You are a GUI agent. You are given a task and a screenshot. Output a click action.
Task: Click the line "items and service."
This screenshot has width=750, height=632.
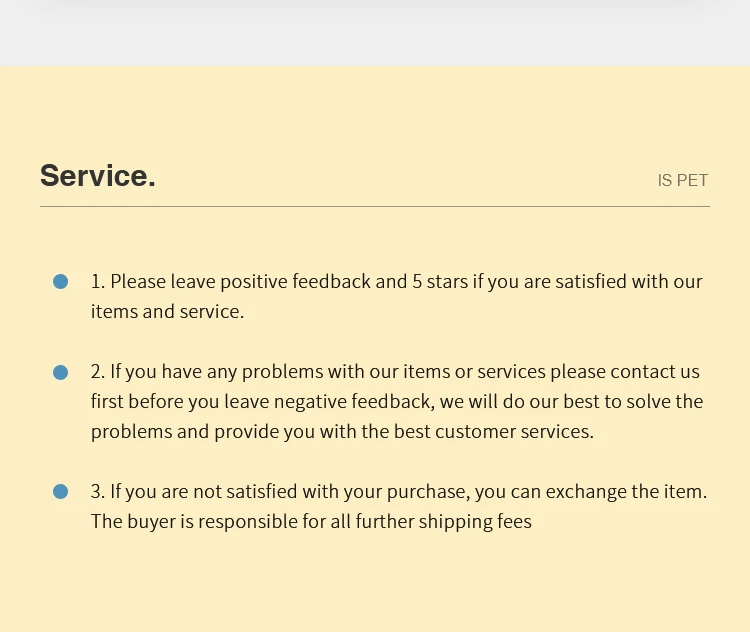[x=167, y=312]
